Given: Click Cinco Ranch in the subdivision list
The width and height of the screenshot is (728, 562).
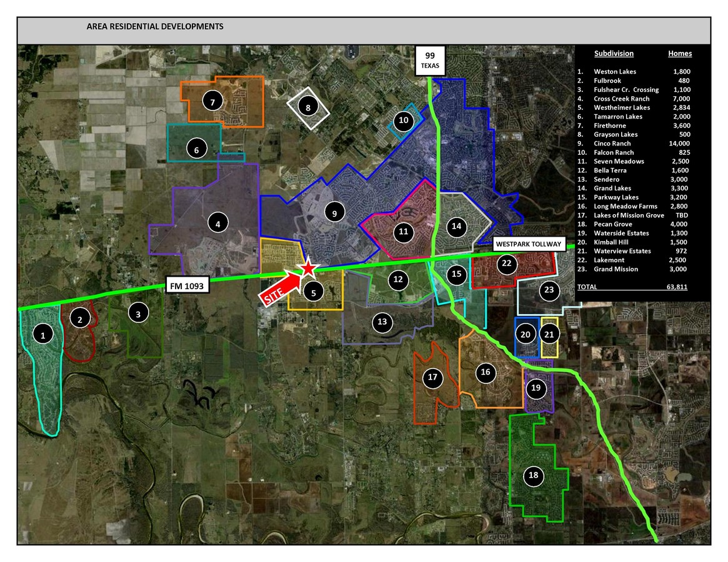Looking at the screenshot, I should point(612,144).
